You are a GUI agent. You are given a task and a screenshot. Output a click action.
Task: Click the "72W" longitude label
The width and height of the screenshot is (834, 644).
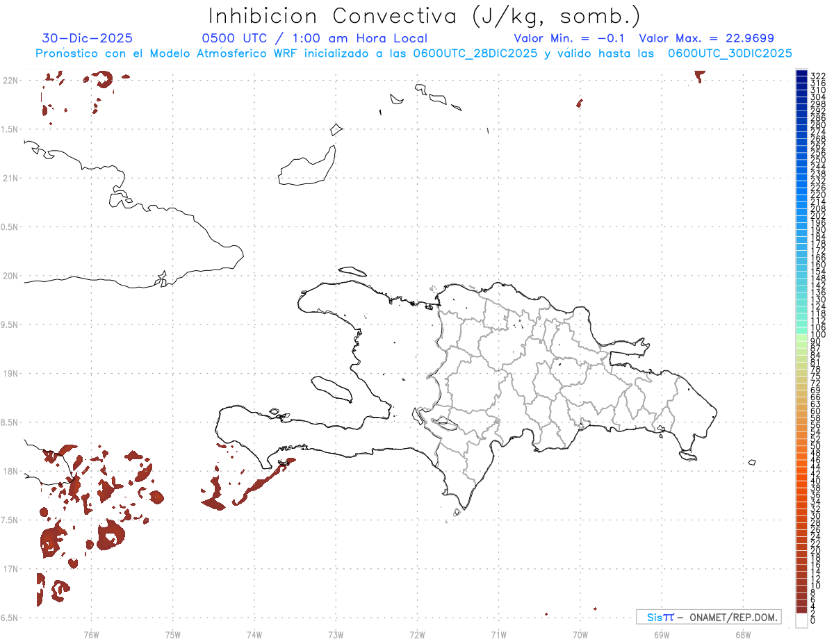tap(417, 634)
